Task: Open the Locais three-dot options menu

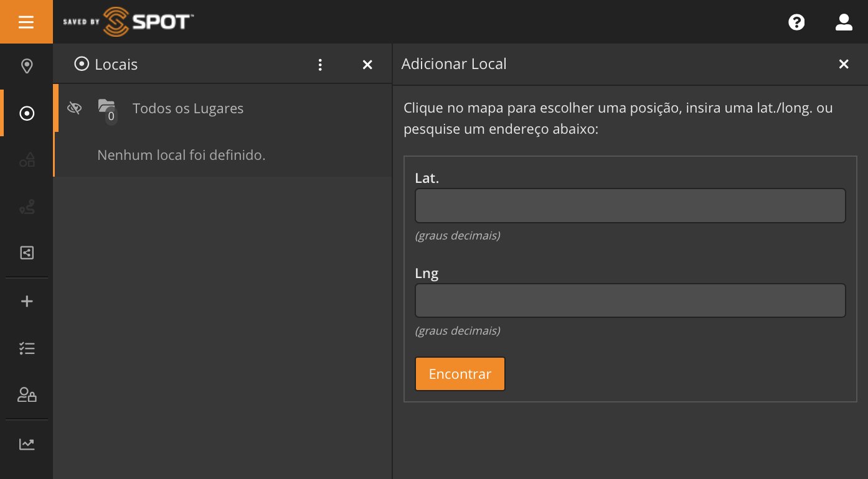Action: (x=320, y=65)
